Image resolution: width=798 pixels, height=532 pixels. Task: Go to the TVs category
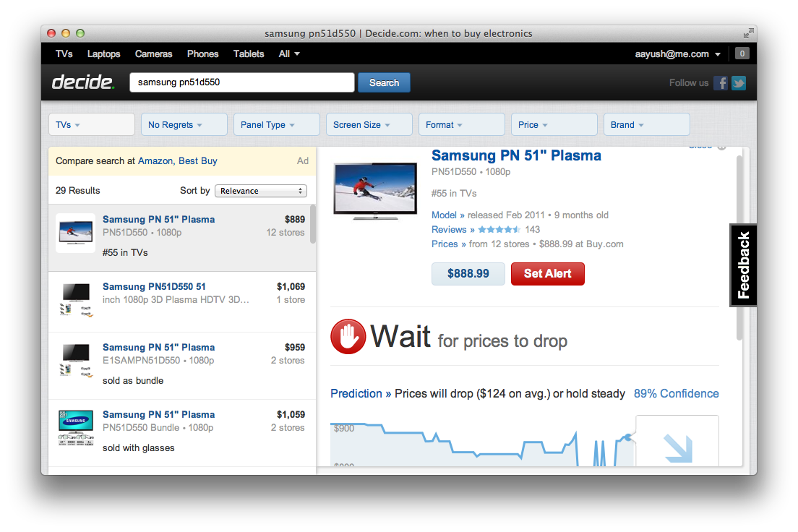pos(64,54)
